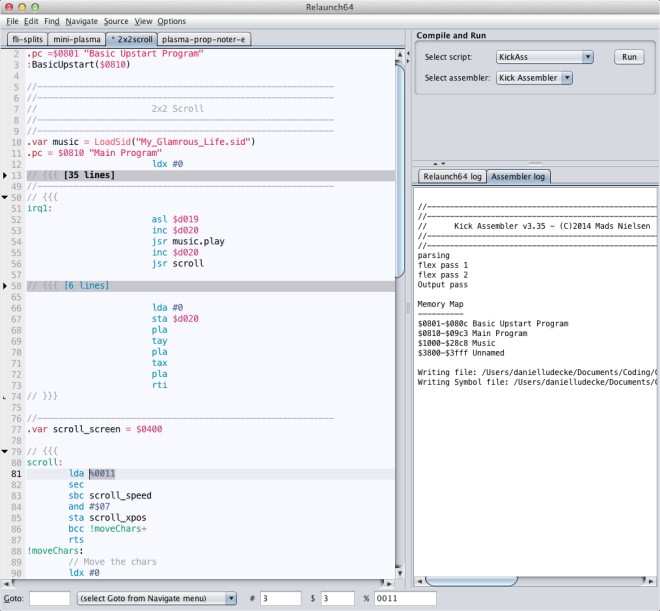Collapse the irq1 fold at line 50

coord(5,198)
